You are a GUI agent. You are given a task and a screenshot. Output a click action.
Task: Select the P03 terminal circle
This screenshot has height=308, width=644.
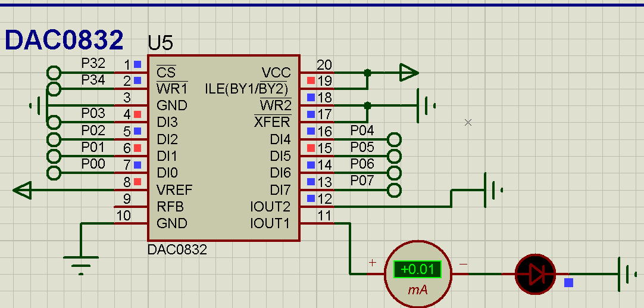click(x=54, y=123)
